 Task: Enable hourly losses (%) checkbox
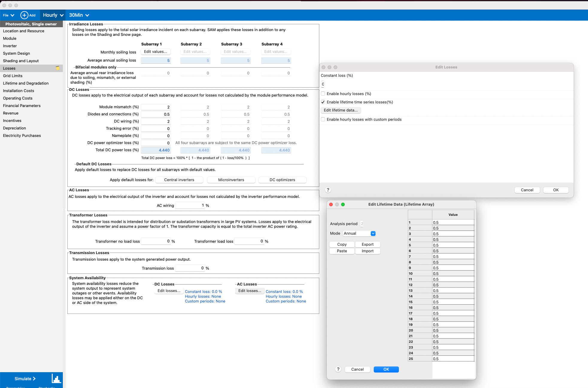point(323,94)
